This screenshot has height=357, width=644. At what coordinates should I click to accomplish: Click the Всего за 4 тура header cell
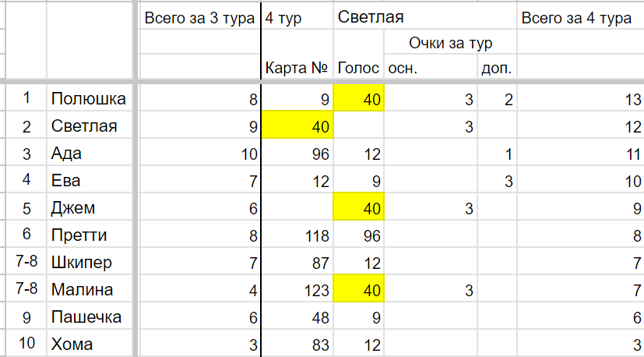point(580,18)
